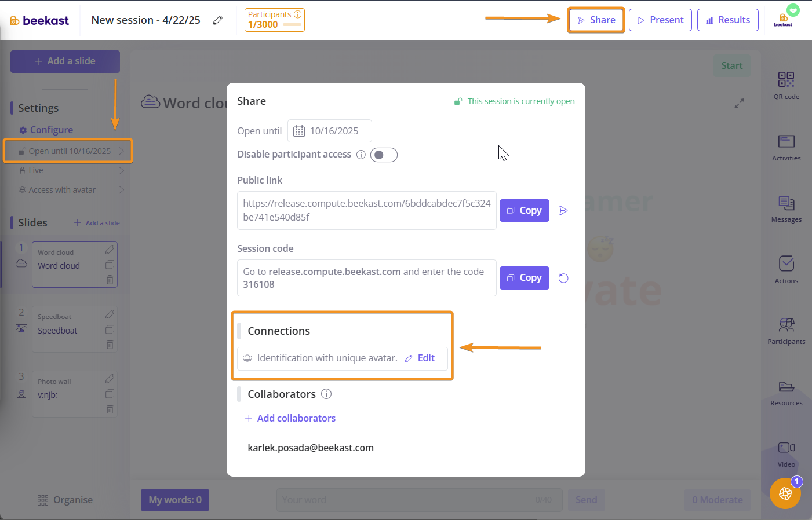
Task: Click Add collaborators link
Action: coord(296,418)
